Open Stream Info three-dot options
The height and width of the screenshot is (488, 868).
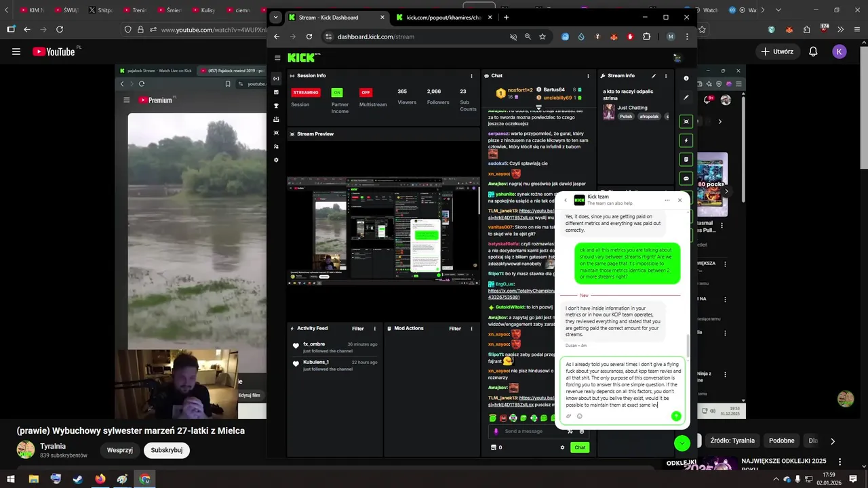click(666, 76)
